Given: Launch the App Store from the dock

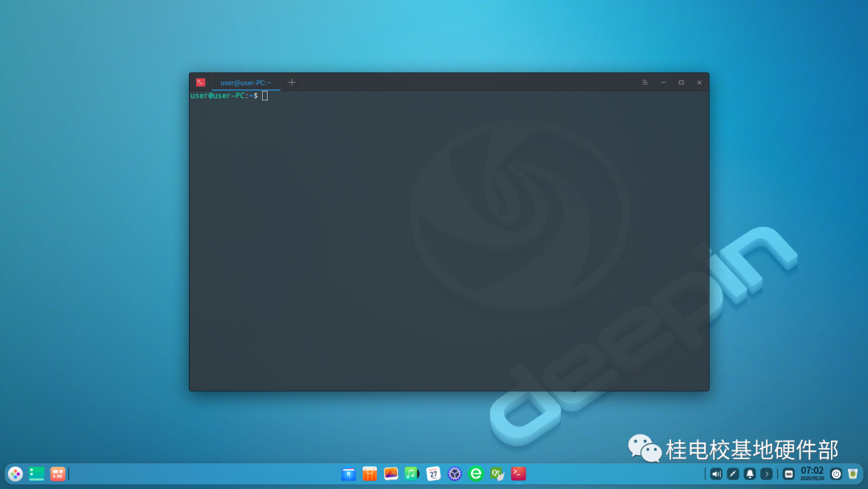Looking at the screenshot, I should (369, 474).
